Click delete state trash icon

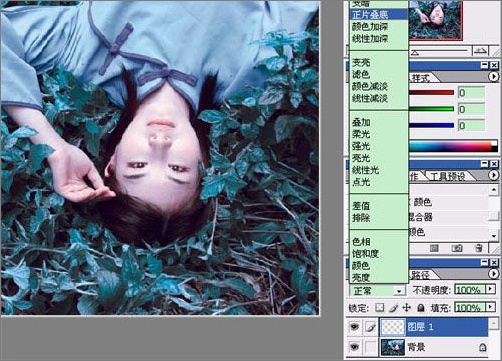click(479, 248)
